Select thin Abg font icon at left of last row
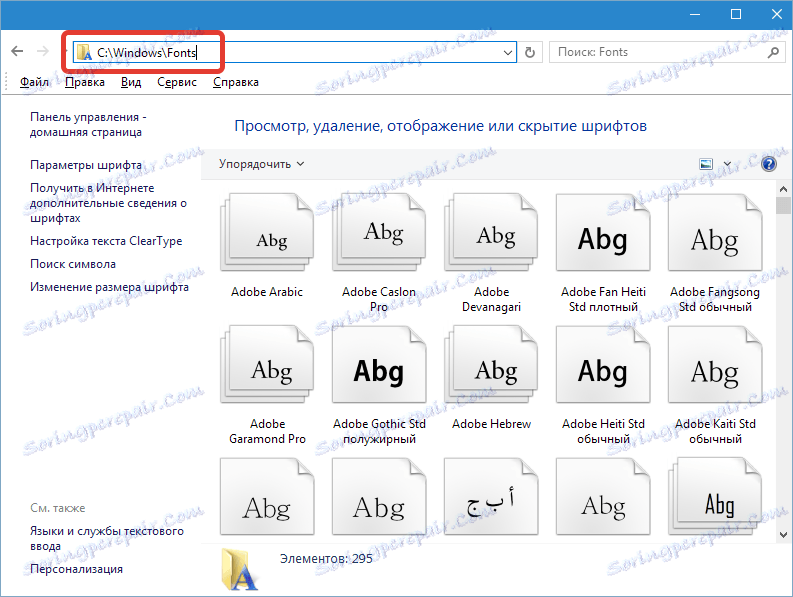Viewport: 793px width, 597px height. 267,496
